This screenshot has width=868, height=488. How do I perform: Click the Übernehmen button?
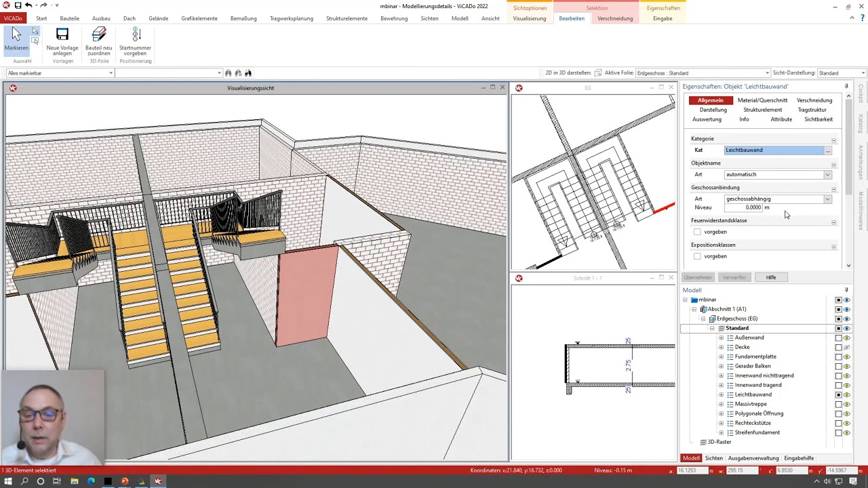tap(698, 277)
